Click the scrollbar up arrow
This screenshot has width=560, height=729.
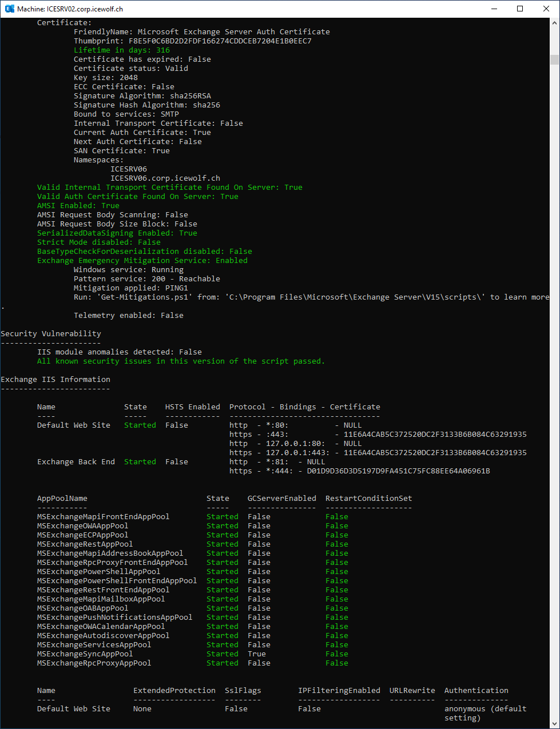pyautogui.click(x=554, y=23)
